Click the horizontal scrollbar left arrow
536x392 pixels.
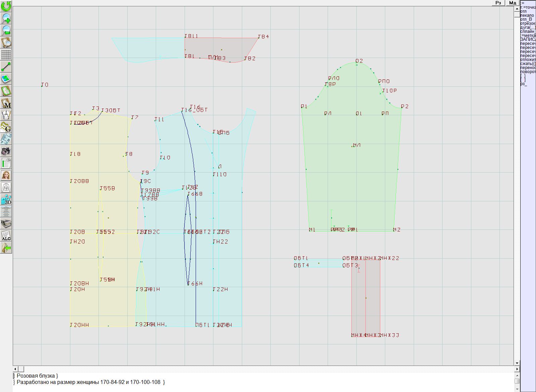coord(15,369)
